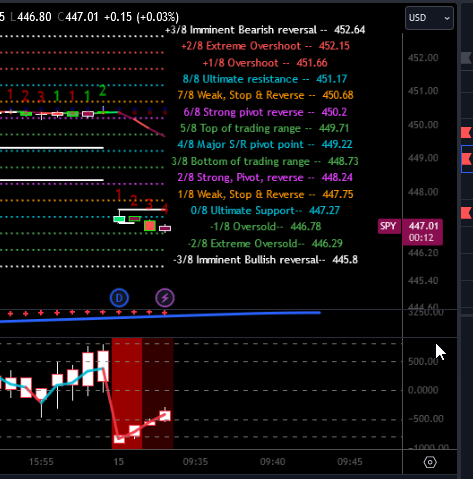
Task: Select the 5/8 Top of trading range label
Action: click(x=265, y=128)
